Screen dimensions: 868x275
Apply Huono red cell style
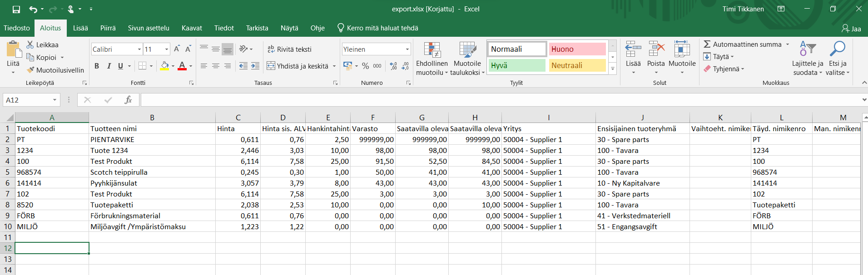click(x=577, y=49)
